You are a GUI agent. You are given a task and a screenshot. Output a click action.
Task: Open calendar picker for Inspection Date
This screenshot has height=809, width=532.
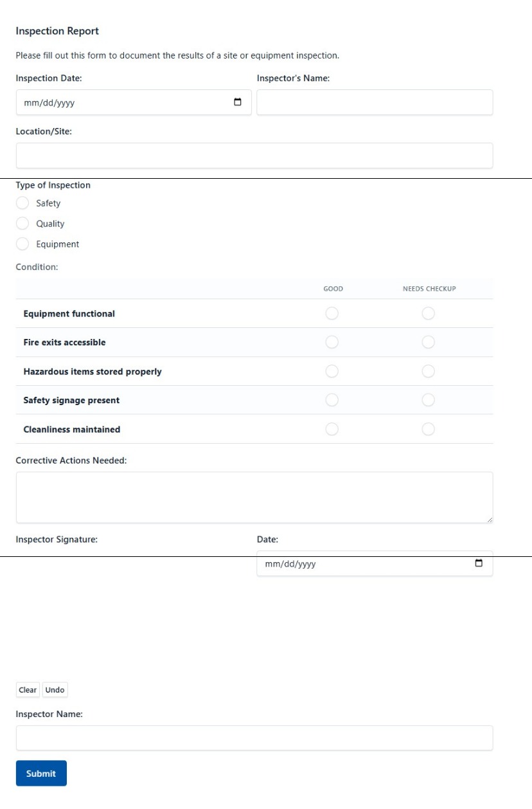[x=238, y=102]
